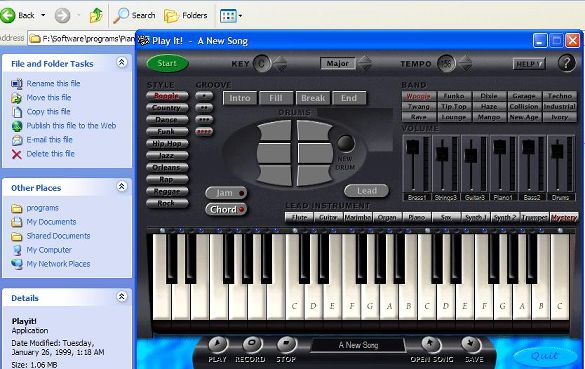Click the Intro groove button
This screenshot has height=369, width=585.
tap(240, 98)
